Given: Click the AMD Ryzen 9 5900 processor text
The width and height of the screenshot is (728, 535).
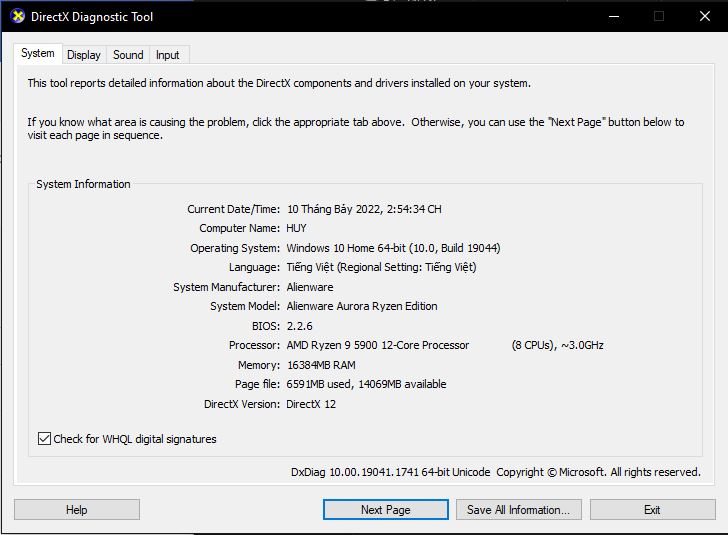Looking at the screenshot, I should click(x=378, y=345).
